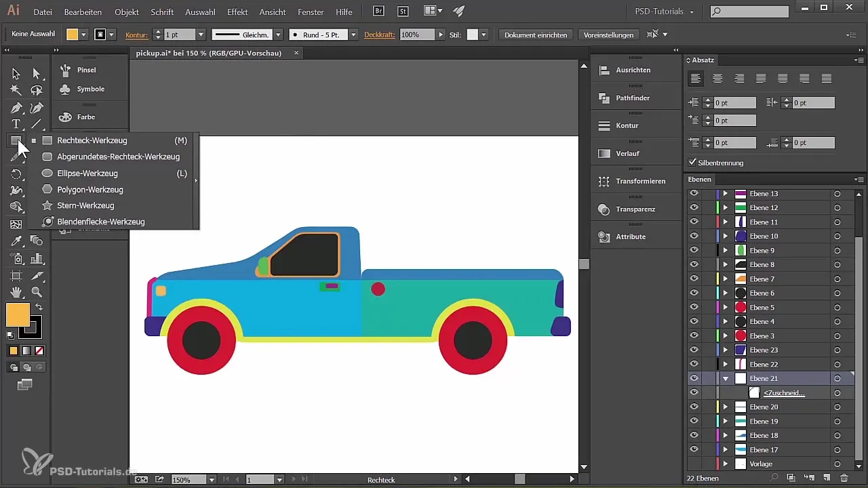Hide layer Ebene 23
This screenshot has height=488, width=868.
point(694,350)
